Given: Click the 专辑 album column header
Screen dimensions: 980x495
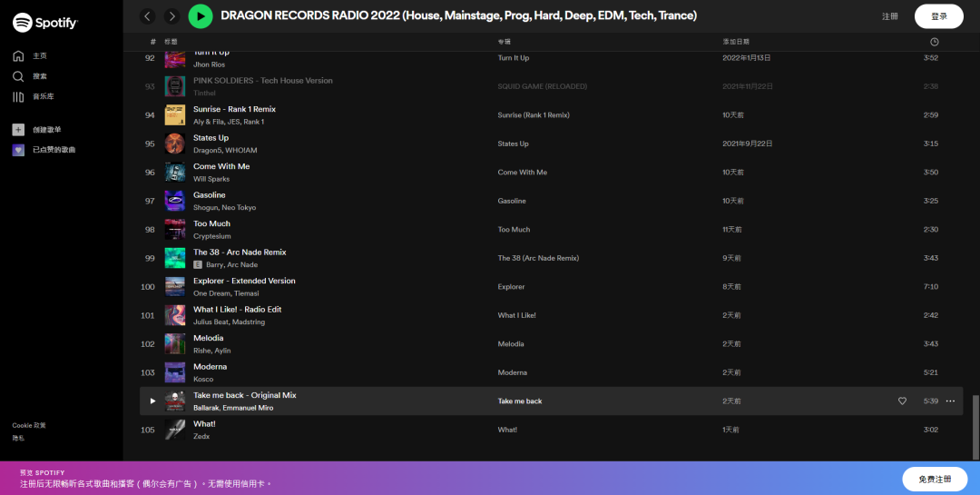Looking at the screenshot, I should pyautogui.click(x=505, y=42).
